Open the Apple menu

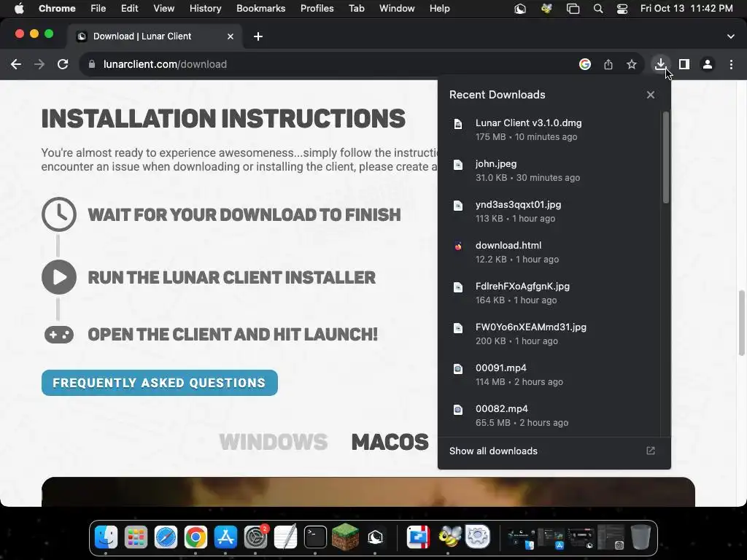pyautogui.click(x=19, y=9)
